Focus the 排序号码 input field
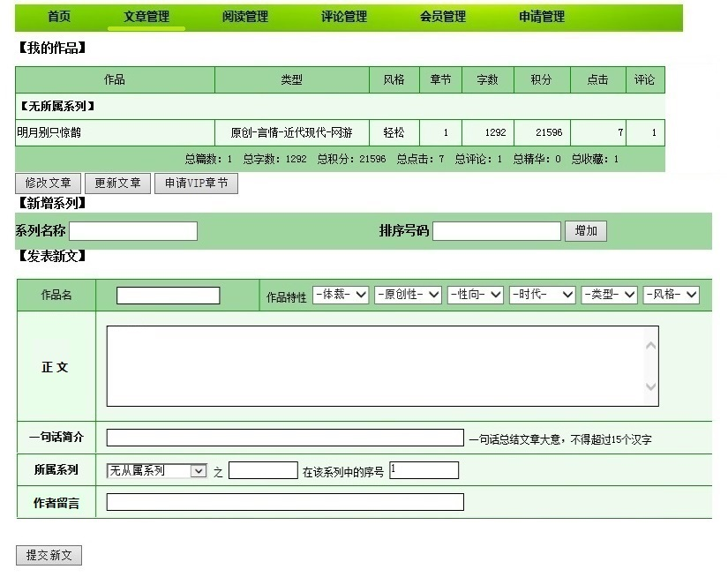The image size is (728, 577). pyautogui.click(x=497, y=230)
